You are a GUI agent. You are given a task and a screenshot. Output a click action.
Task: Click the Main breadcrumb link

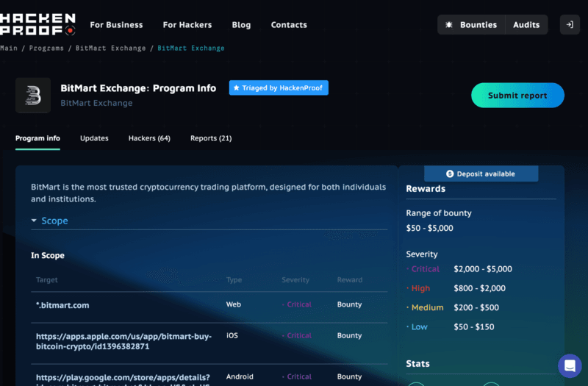tap(9, 48)
